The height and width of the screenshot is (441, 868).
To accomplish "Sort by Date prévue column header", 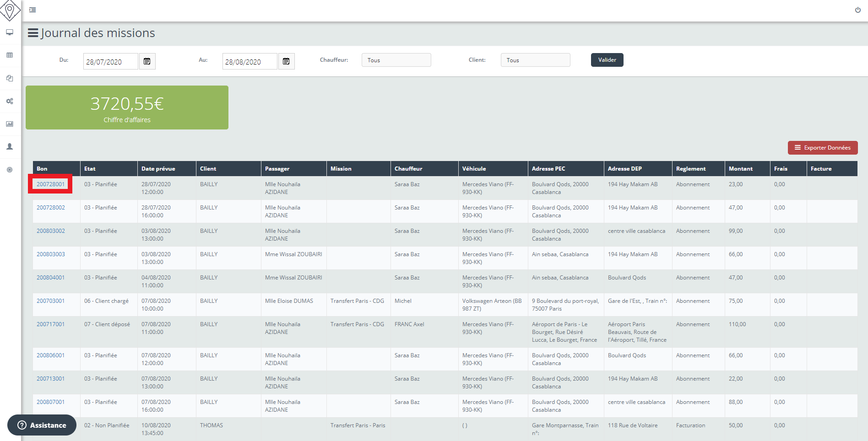I will coord(158,169).
